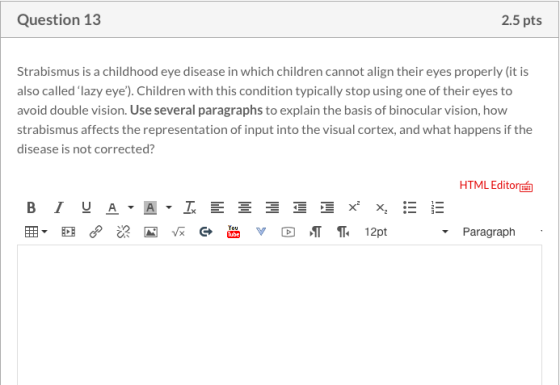The image size is (560, 385).
Task: Insert link with chain icon
Action: tap(96, 232)
